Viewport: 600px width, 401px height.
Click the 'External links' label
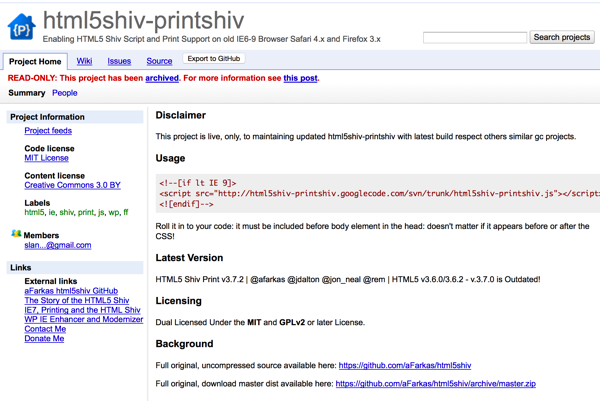tap(51, 281)
